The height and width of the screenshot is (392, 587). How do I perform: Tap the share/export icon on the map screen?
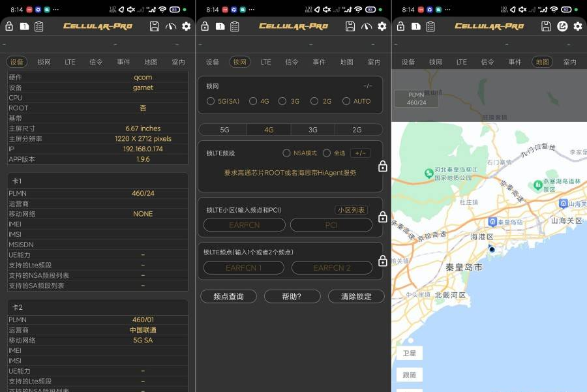(x=562, y=26)
